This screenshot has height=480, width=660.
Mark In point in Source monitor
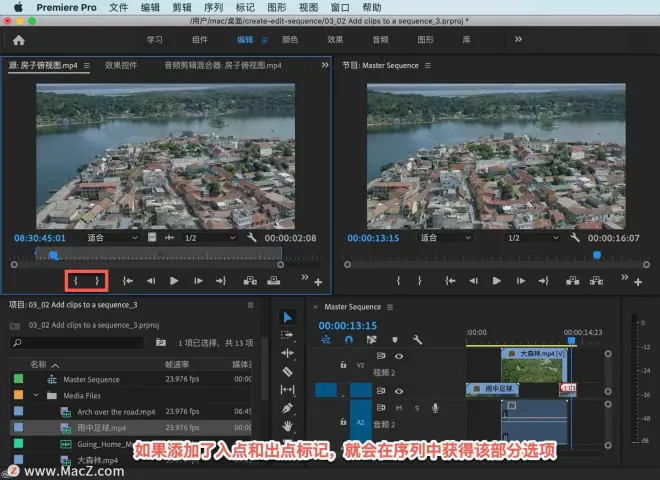click(76, 280)
